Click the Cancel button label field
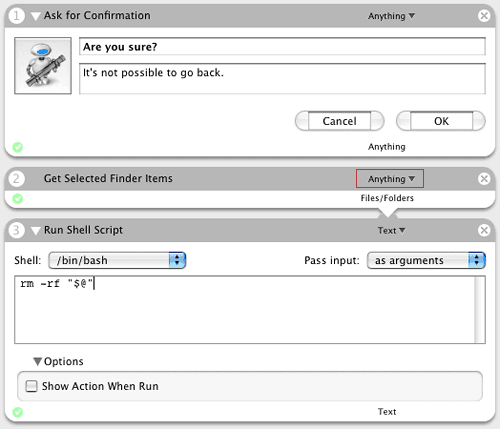The height and width of the screenshot is (429, 500). [x=339, y=121]
